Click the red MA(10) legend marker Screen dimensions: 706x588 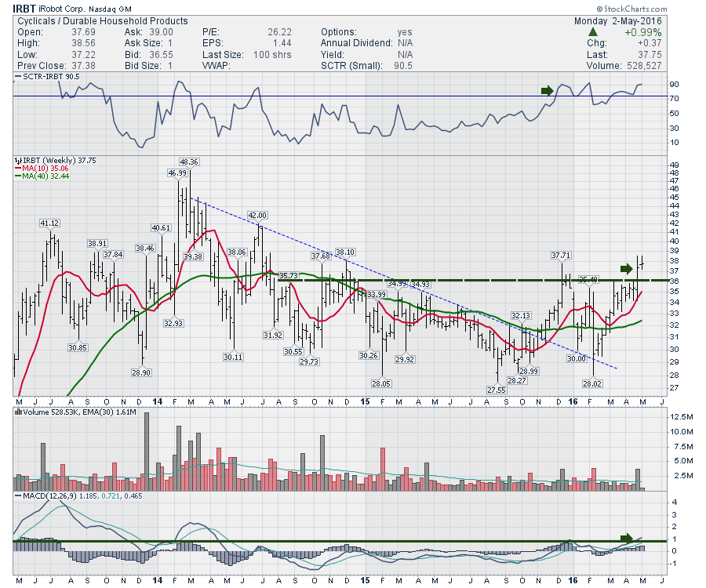coord(18,169)
